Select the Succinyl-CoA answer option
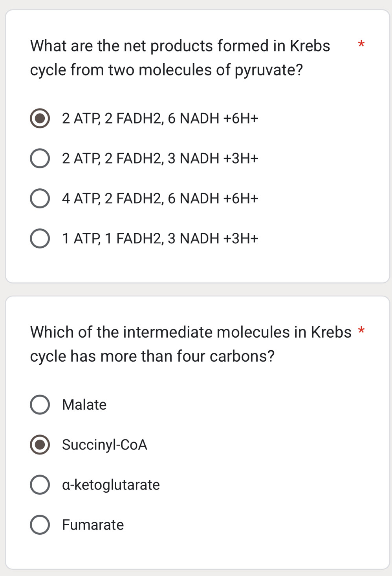The width and height of the screenshot is (392, 576). tap(39, 445)
